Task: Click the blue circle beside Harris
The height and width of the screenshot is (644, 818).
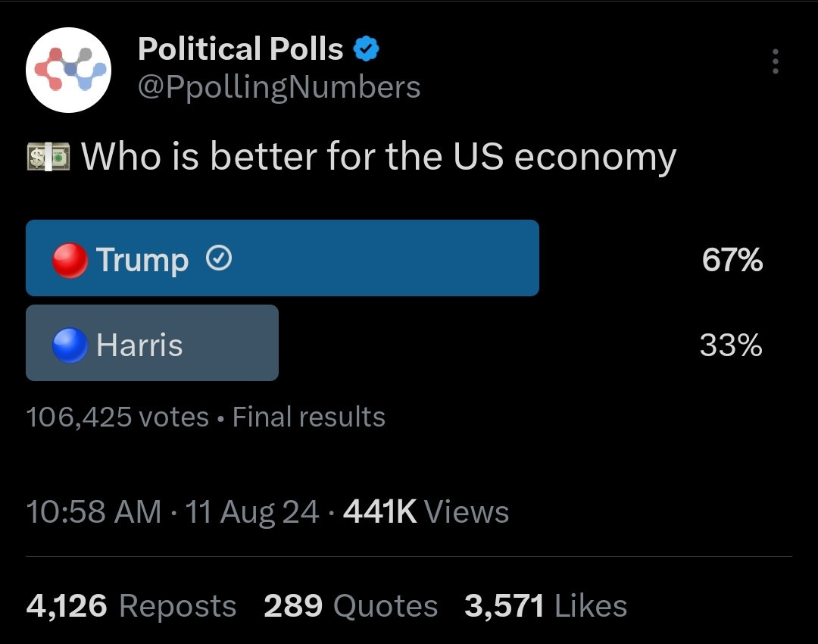Action: tap(70, 345)
